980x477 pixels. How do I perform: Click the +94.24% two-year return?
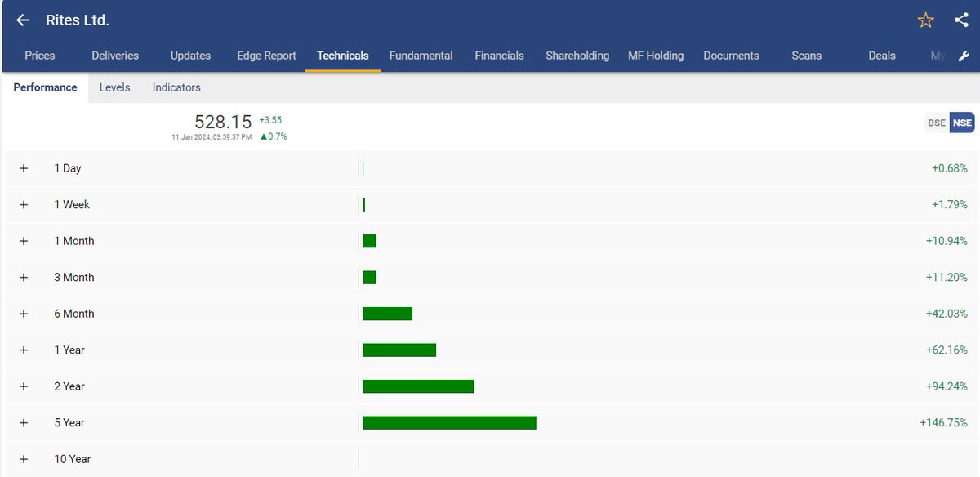click(947, 386)
